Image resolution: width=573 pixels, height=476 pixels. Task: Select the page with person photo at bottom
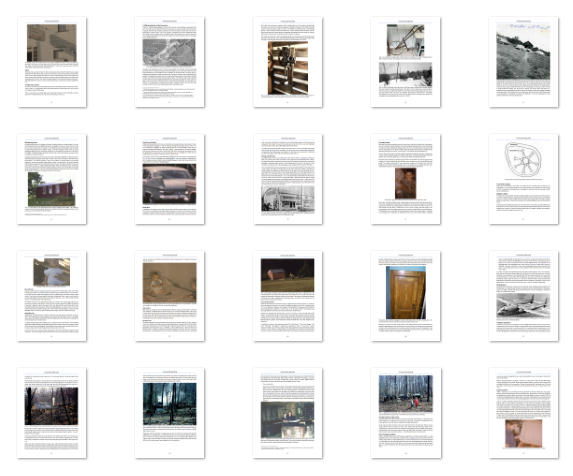(x=524, y=413)
